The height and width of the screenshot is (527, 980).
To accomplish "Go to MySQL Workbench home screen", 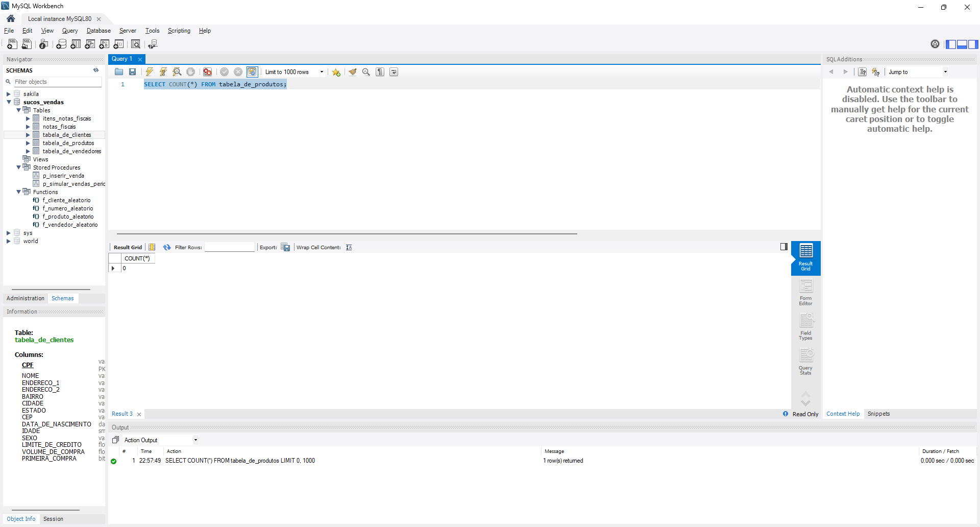I will (11, 19).
